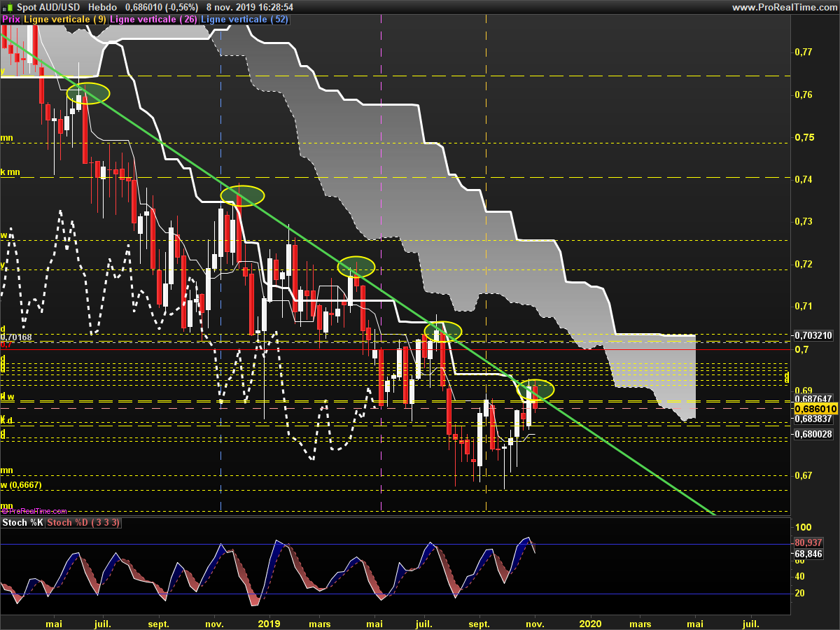Select the yellow ellipse near July 2019 highs
Screen dimensions: 840x630
[x=444, y=330]
